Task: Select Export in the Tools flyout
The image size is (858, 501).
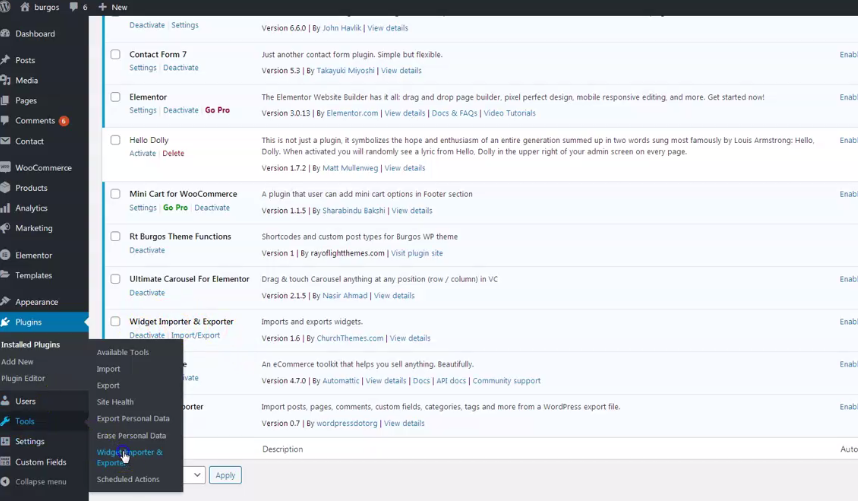Action: [x=108, y=385]
